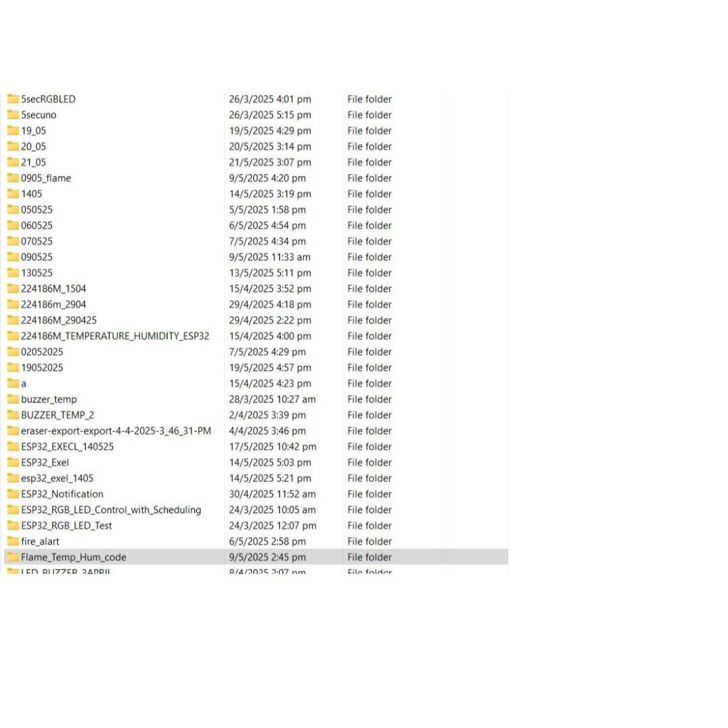
Task: Select the 1405 folder icon
Action: 13,193
